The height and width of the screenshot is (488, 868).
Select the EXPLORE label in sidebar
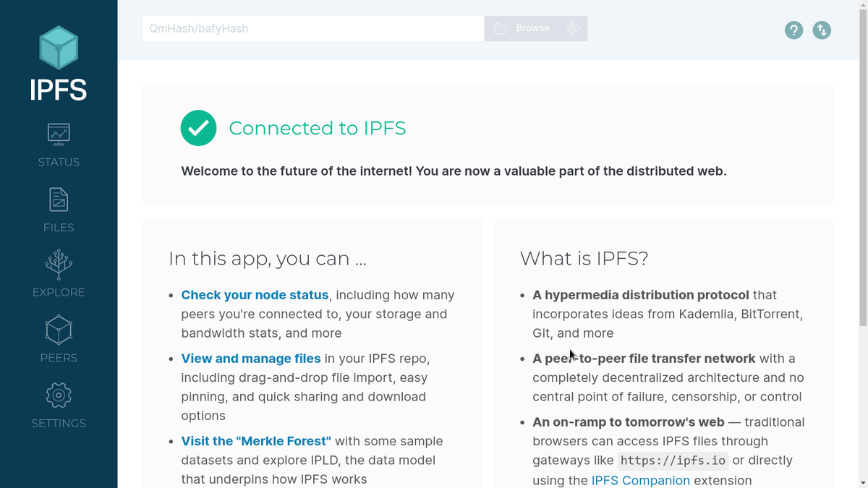(x=59, y=292)
